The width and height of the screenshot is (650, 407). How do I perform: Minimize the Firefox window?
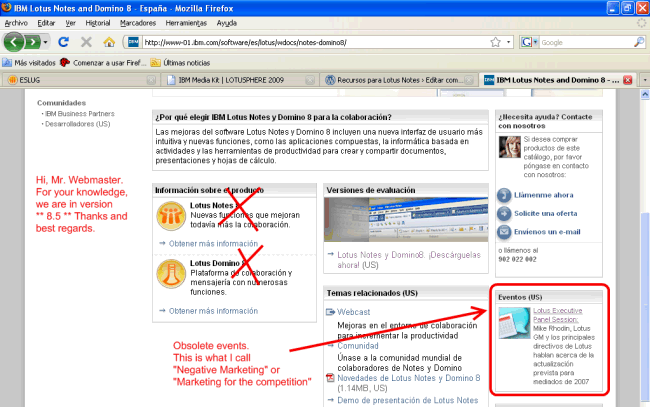coord(613,8)
